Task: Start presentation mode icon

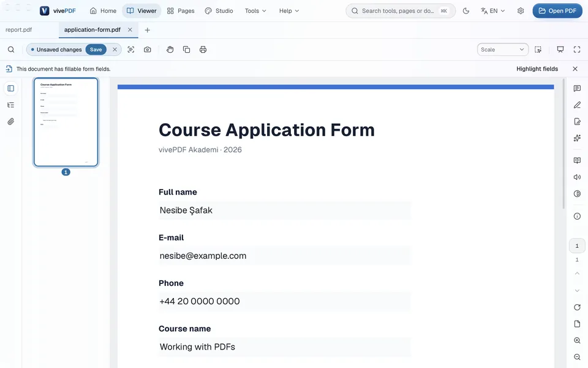Action: 560,50
